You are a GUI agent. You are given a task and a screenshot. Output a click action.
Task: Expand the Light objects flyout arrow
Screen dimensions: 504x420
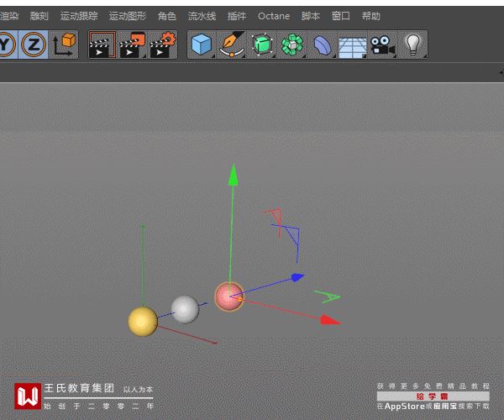pyautogui.click(x=425, y=56)
